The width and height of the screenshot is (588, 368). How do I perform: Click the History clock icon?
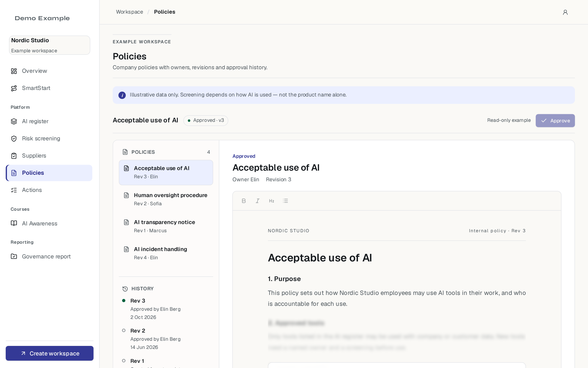point(125,289)
